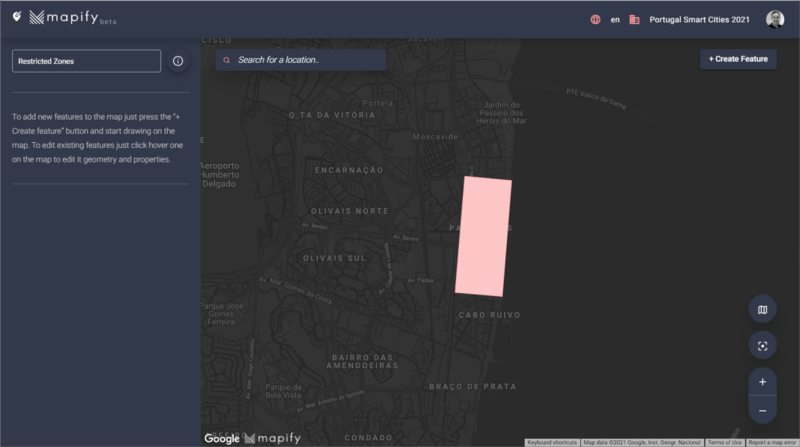This screenshot has height=447, width=800.
Task: Click the OLIVAIS SUL map label
Action: [335, 258]
